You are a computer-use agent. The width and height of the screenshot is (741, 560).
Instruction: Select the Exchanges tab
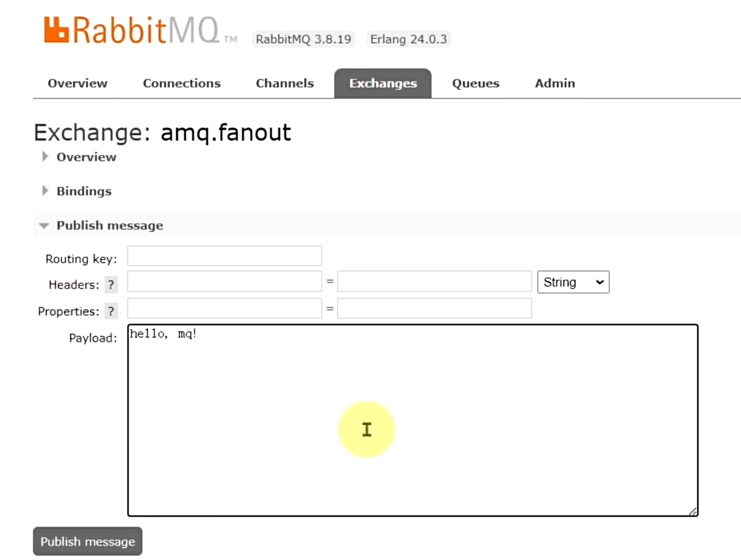pyautogui.click(x=383, y=83)
